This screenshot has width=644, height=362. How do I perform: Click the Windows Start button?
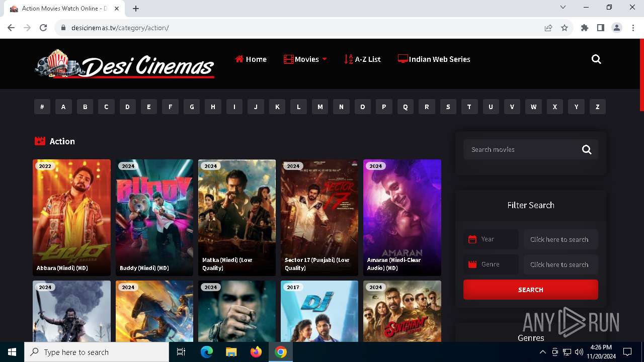click(x=12, y=352)
